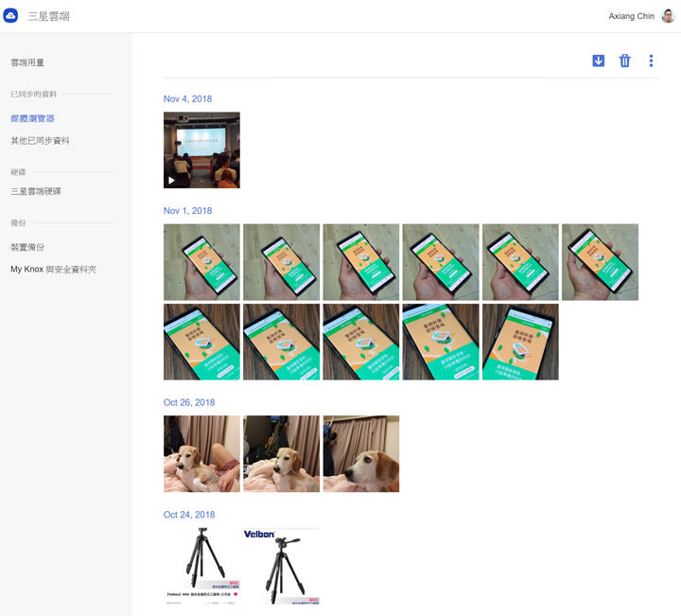Viewport: 681px width, 616px height.
Task: Open My Knox 與安全資料夾 entry
Action: click(54, 270)
